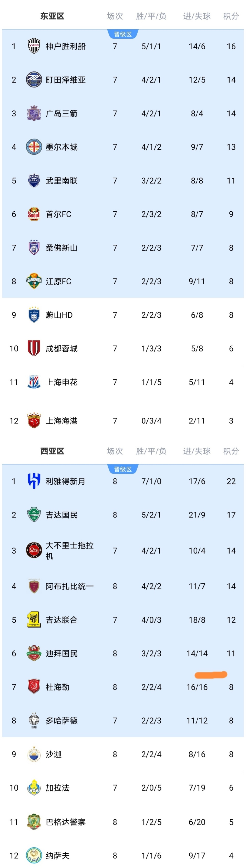Click the Shanghai Port (上海海港) logo
Image resolution: width=246 pixels, height=868 pixels.
(34, 421)
